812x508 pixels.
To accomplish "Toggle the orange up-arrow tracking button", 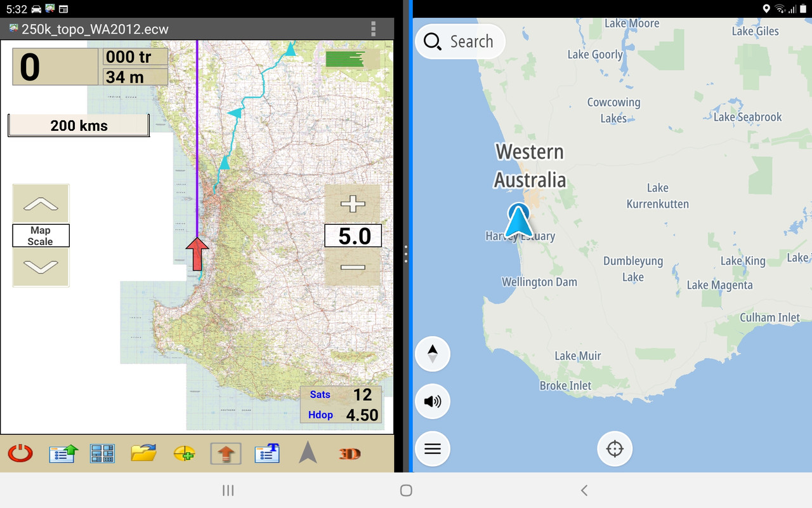I will click(226, 453).
